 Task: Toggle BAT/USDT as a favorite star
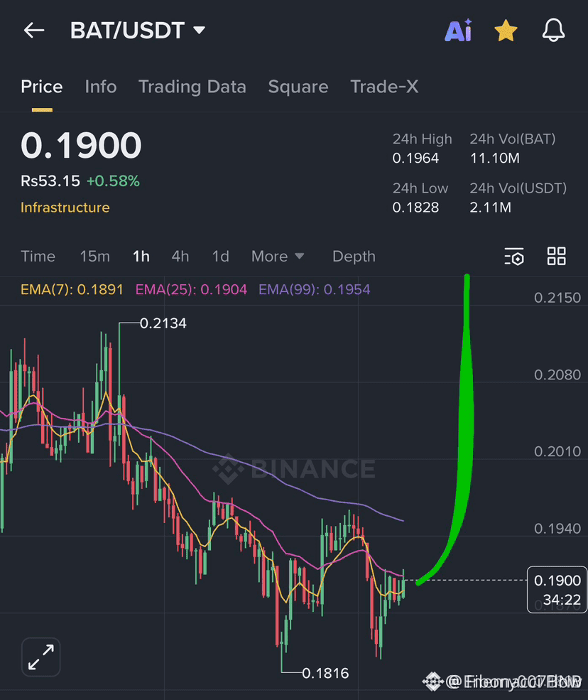(506, 31)
